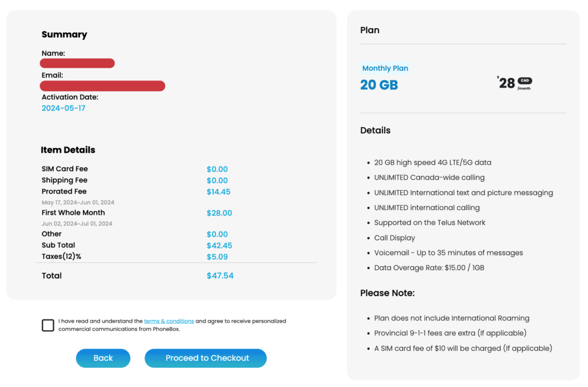This screenshot has height=387, width=588.
Task: Click the Monthly Plan badge
Action: click(385, 68)
